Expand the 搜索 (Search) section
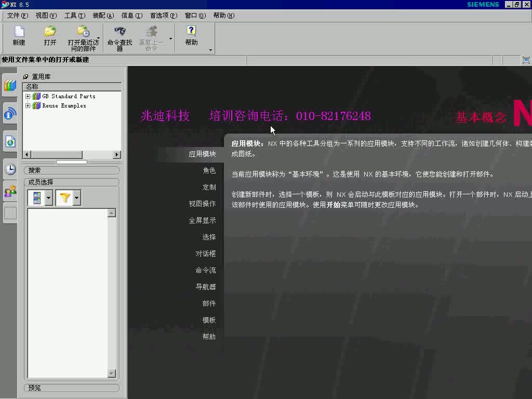 click(72, 170)
